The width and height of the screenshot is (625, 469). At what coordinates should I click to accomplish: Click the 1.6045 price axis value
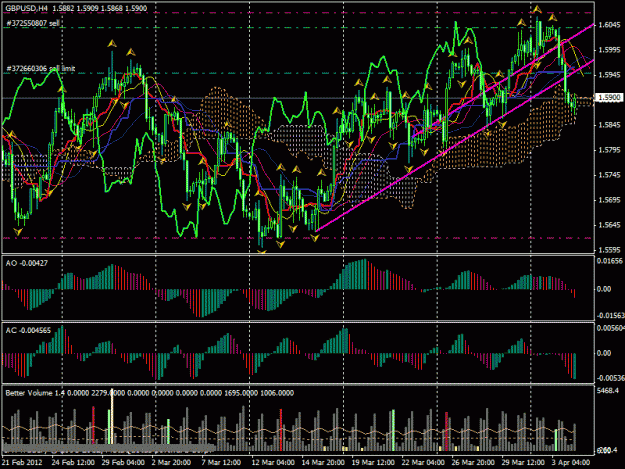(x=609, y=25)
